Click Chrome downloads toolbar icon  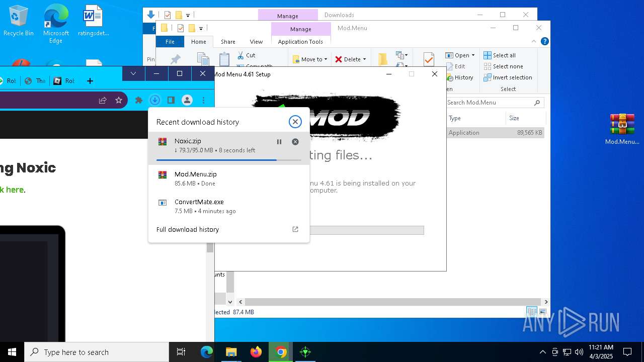coord(155,100)
